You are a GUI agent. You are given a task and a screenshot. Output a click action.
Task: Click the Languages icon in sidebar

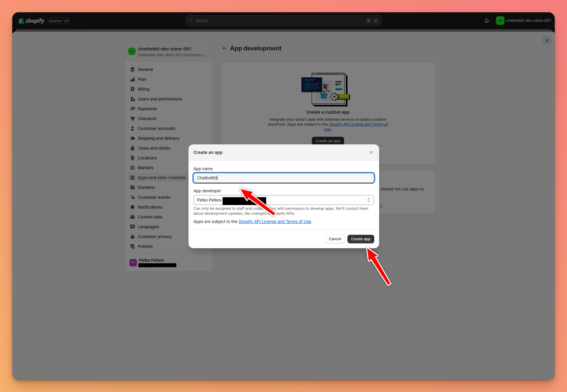coord(133,227)
